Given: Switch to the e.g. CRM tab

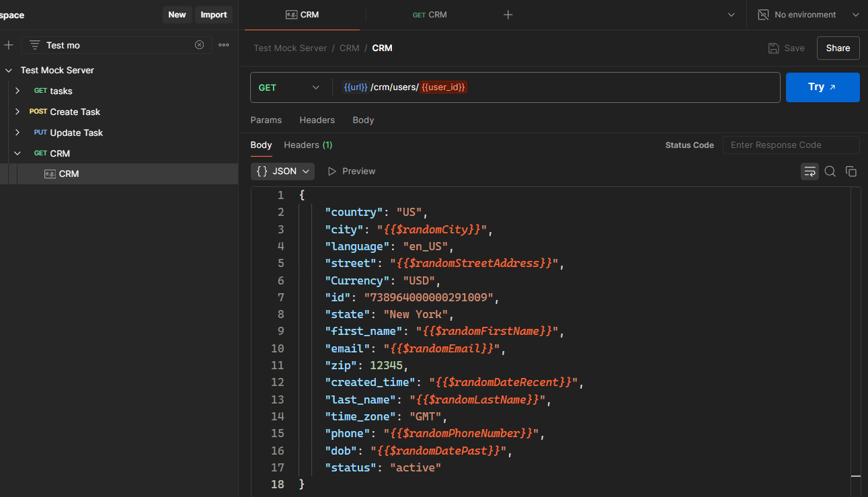Looking at the screenshot, I should [x=302, y=15].
